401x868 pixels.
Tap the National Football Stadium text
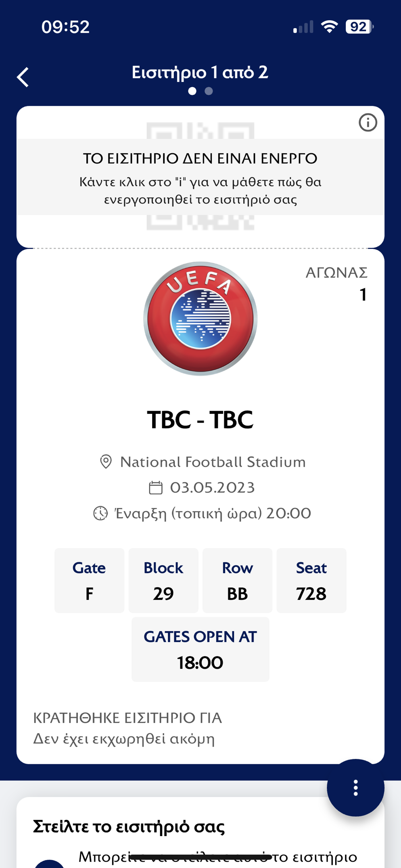[x=213, y=462]
